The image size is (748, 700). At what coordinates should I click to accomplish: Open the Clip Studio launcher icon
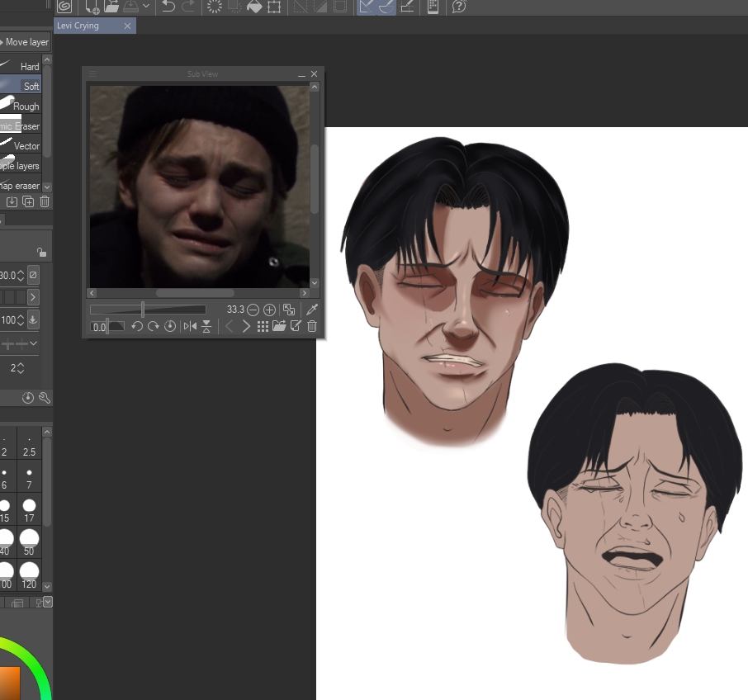point(64,7)
